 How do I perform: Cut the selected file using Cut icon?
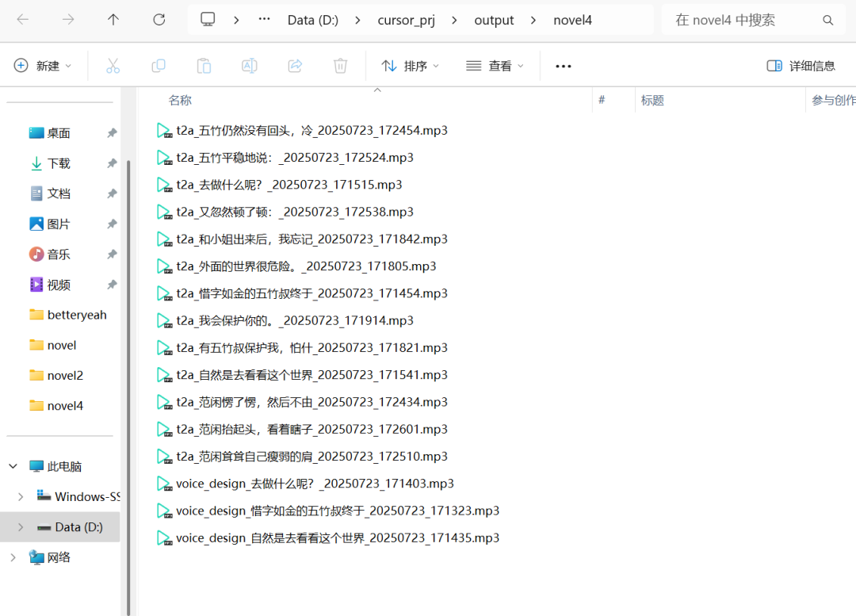point(113,66)
